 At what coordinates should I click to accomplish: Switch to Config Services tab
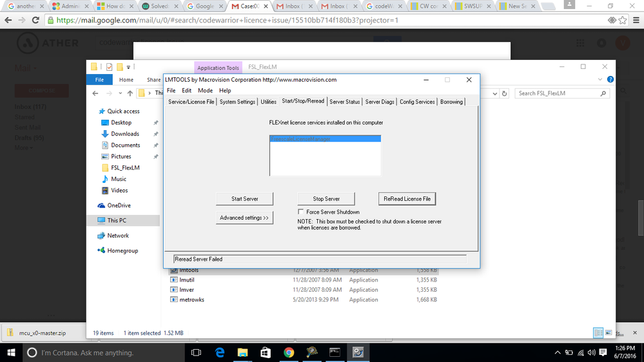pyautogui.click(x=417, y=102)
